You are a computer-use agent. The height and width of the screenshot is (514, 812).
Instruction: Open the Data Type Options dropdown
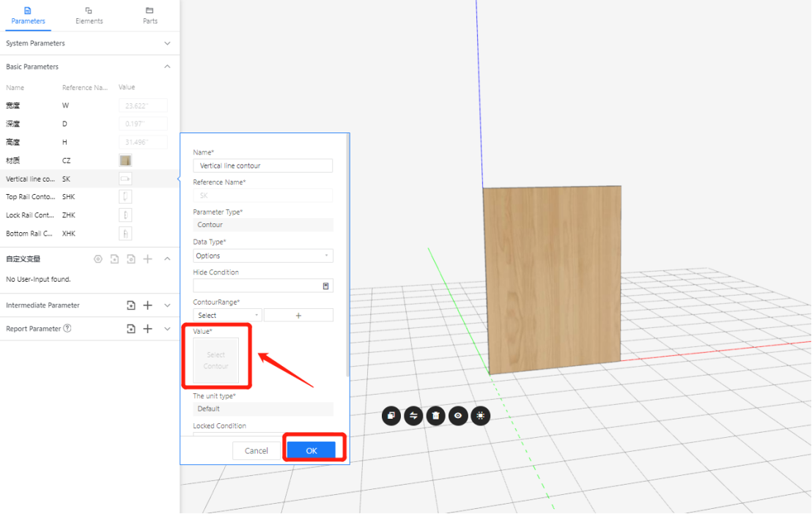coord(262,256)
